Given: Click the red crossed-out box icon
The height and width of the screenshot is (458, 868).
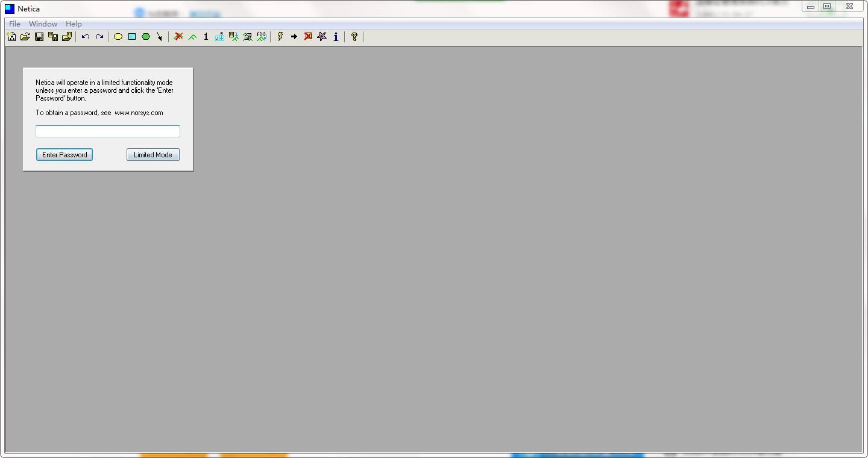Looking at the screenshot, I should [308, 37].
